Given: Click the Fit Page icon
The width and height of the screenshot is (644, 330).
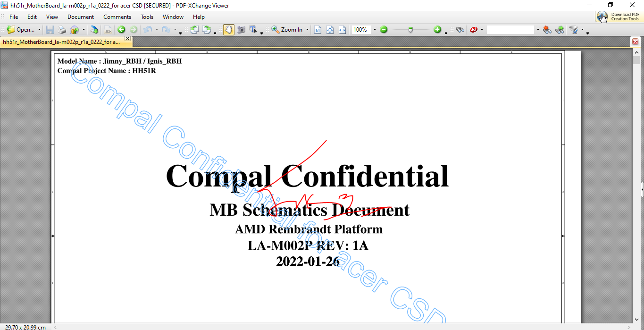Looking at the screenshot, I should tap(330, 30).
